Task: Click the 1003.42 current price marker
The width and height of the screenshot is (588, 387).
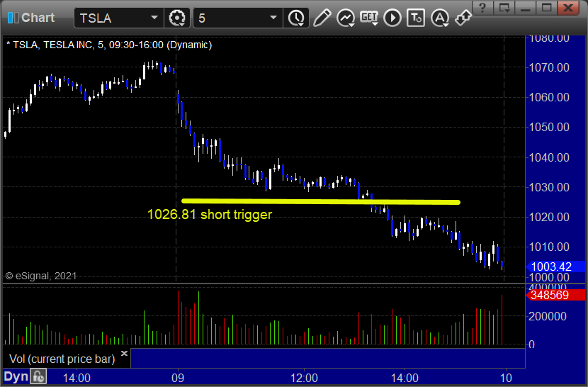Action: (555, 267)
